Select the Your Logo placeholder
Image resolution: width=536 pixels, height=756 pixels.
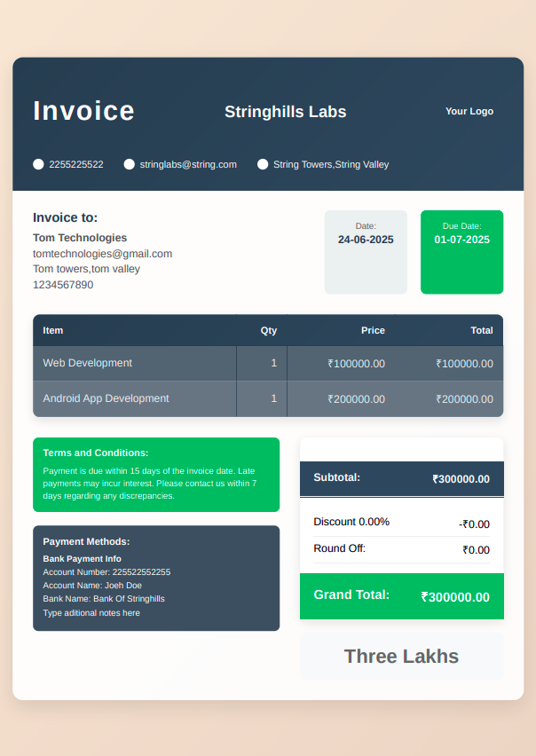pos(469,111)
